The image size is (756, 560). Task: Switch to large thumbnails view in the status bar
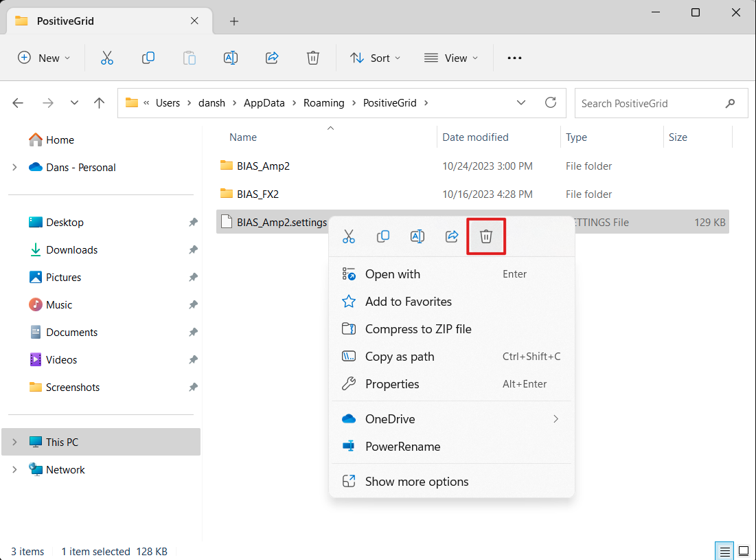point(744,551)
